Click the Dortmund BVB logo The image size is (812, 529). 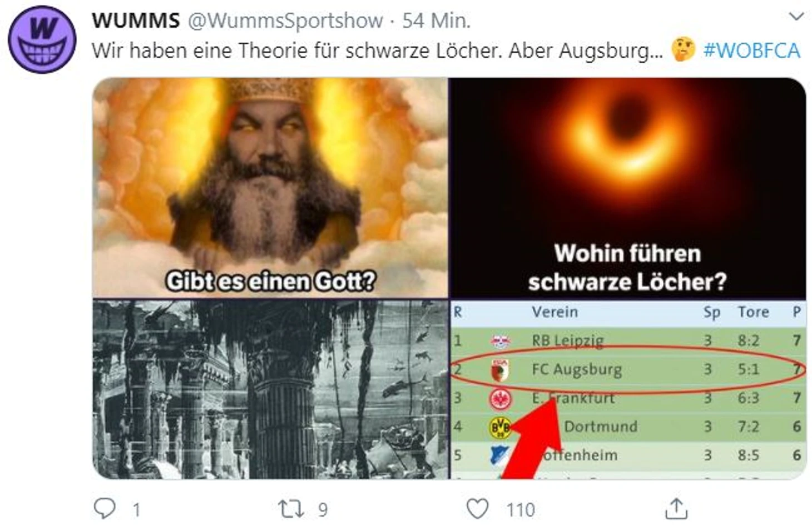click(x=499, y=427)
